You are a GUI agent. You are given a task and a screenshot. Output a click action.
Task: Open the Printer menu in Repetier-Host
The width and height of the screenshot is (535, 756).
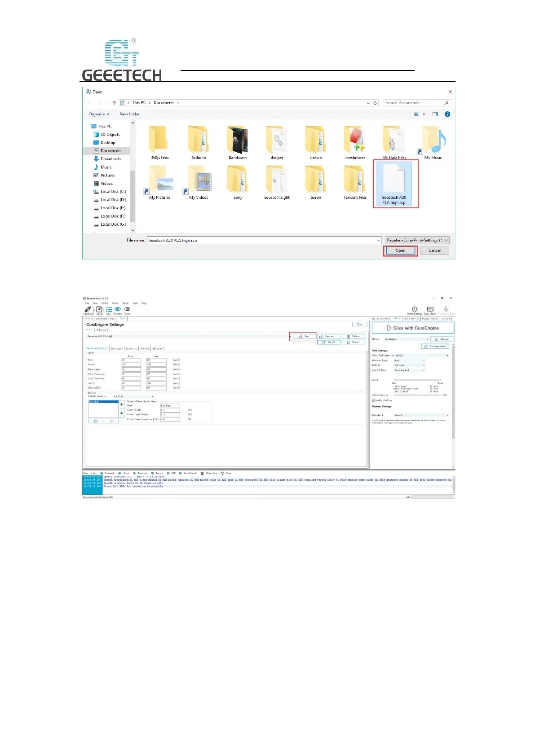click(115, 303)
